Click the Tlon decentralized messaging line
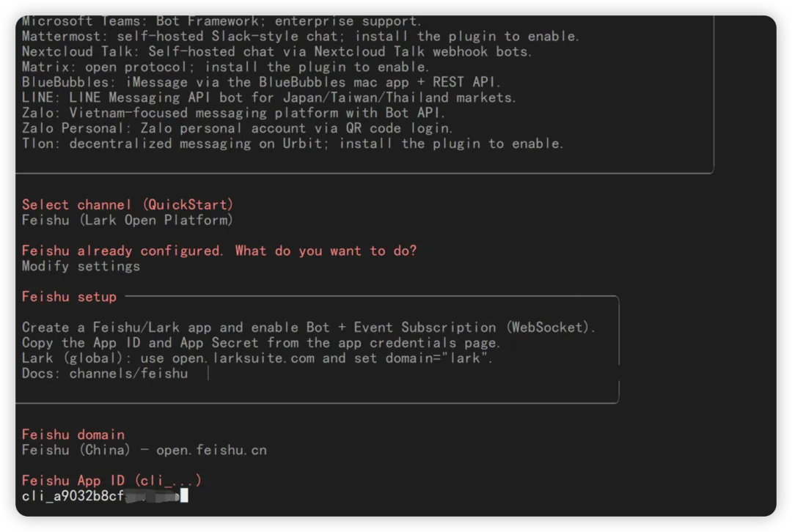This screenshot has height=532, width=792. pyautogui.click(x=292, y=144)
